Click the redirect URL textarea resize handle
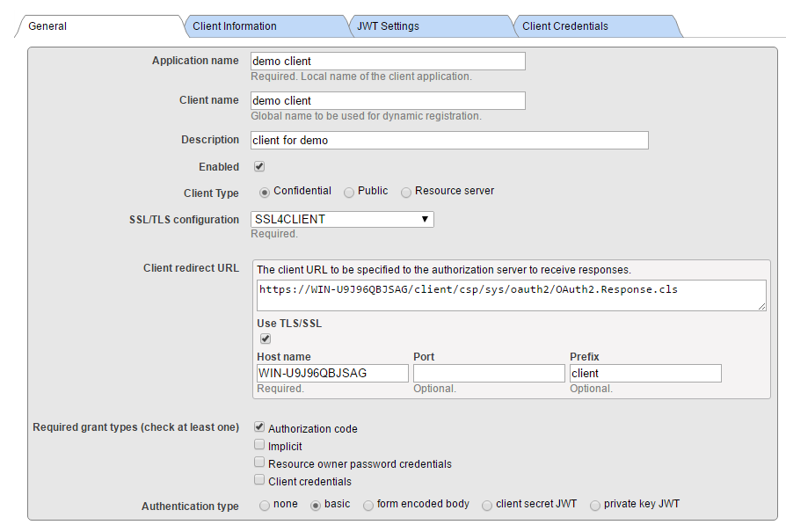This screenshot has width=786, height=532. (x=762, y=306)
